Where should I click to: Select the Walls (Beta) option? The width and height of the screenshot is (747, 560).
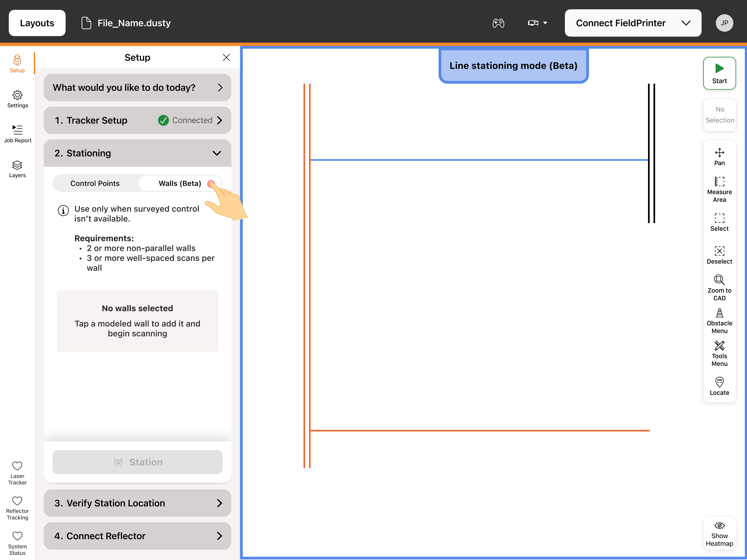coord(180,183)
